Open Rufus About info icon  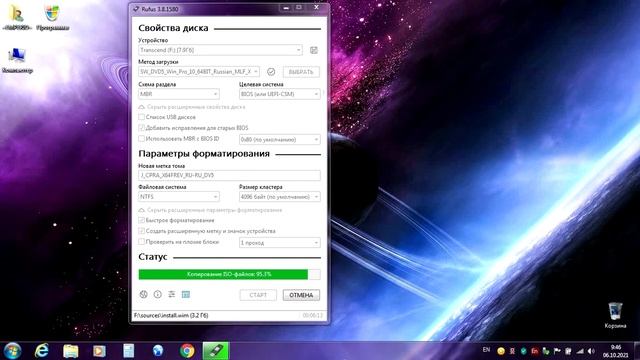[158, 294]
